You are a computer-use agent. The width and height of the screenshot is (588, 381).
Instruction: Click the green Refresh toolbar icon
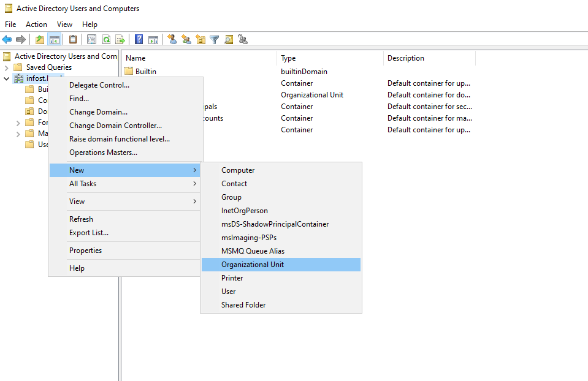(106, 39)
